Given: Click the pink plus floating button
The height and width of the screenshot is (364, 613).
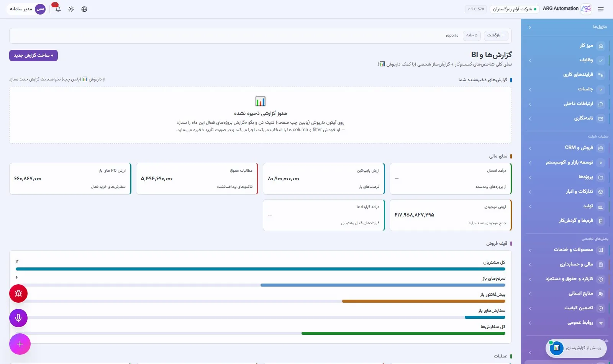Looking at the screenshot, I should coord(20,344).
